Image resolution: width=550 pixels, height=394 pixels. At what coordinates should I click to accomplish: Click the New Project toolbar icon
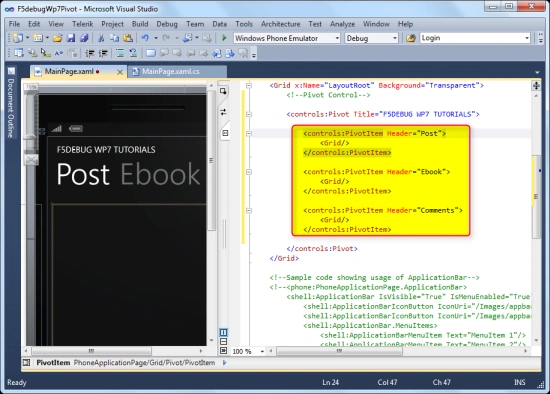(x=18, y=38)
